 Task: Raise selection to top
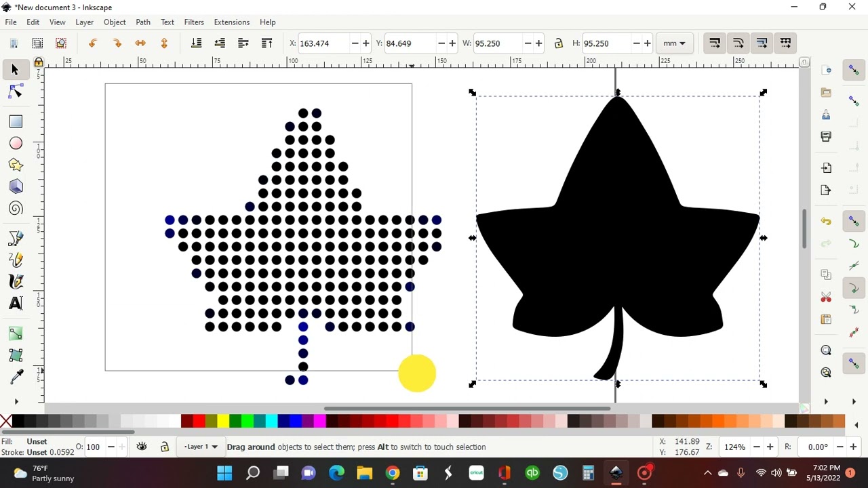pyautogui.click(x=267, y=43)
